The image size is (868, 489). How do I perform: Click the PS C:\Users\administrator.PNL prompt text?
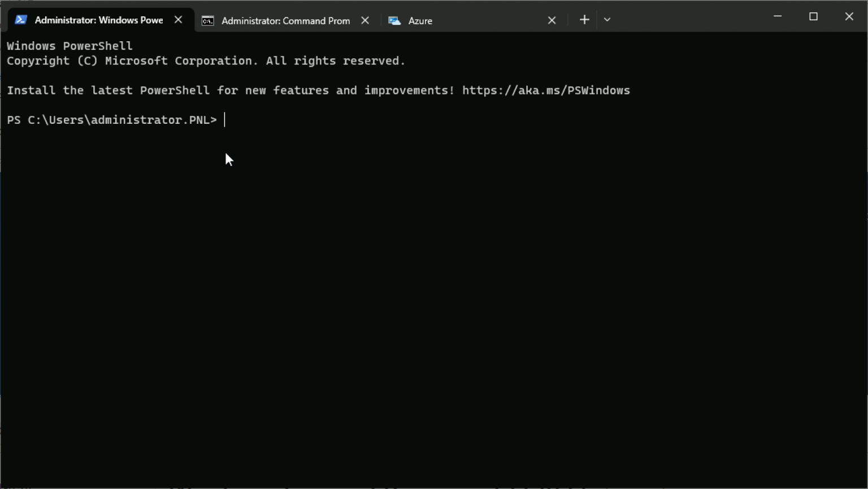(x=111, y=119)
